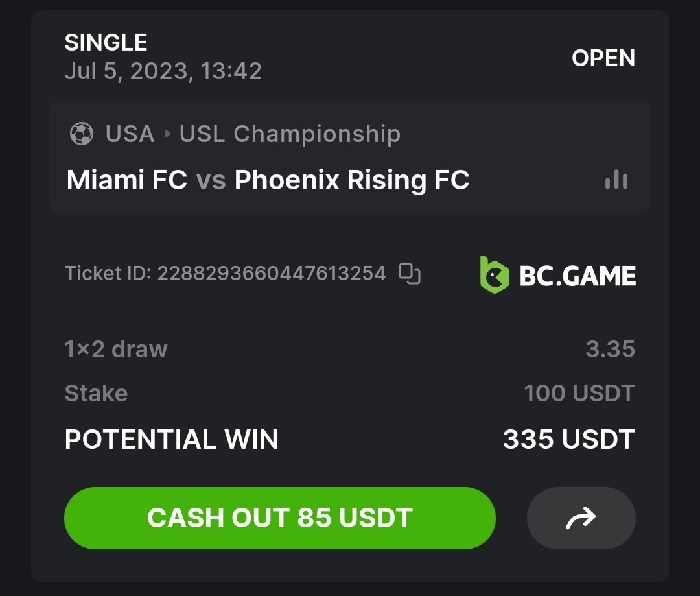Click the green BC.GAME logo mark
700x596 pixels.
point(495,275)
